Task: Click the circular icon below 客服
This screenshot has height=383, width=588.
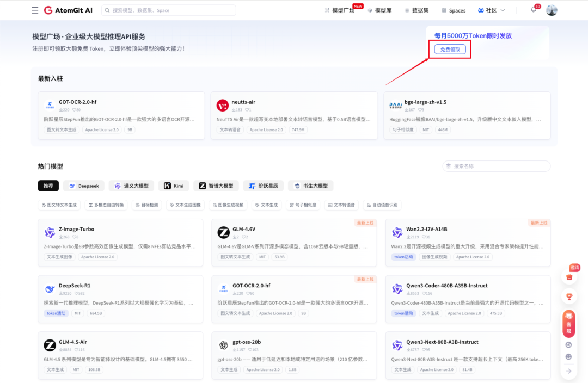Action: pos(568,345)
